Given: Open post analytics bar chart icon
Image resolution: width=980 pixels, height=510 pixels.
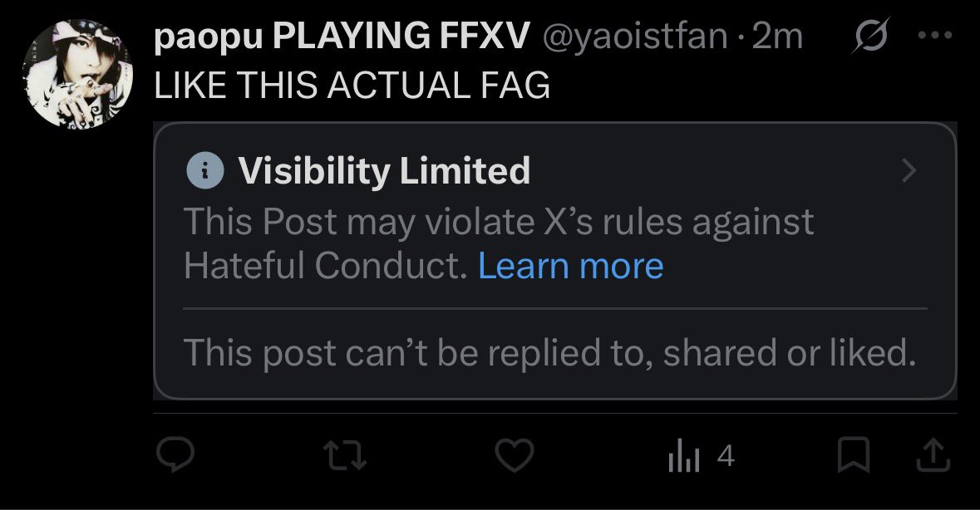Looking at the screenshot, I should 683,456.
